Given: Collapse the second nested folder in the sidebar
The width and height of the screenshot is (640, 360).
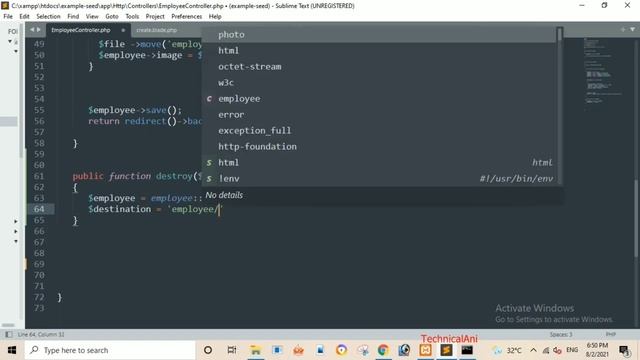Looking at the screenshot, I should (16, 51).
